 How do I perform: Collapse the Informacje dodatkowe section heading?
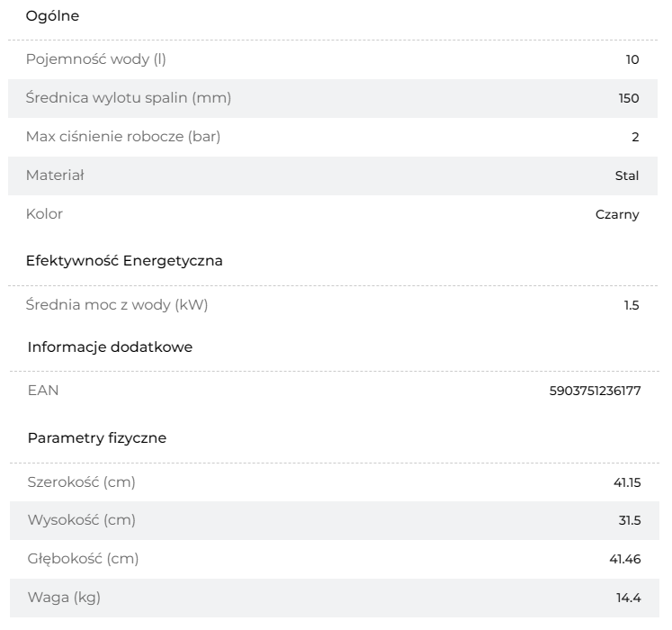tap(110, 347)
